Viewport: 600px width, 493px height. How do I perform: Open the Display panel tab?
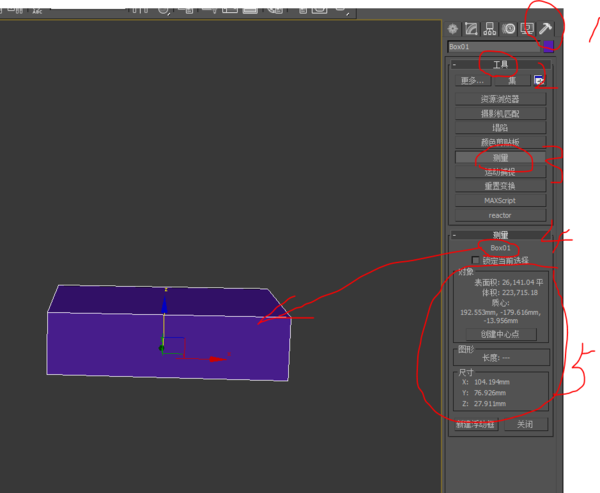(x=527, y=29)
